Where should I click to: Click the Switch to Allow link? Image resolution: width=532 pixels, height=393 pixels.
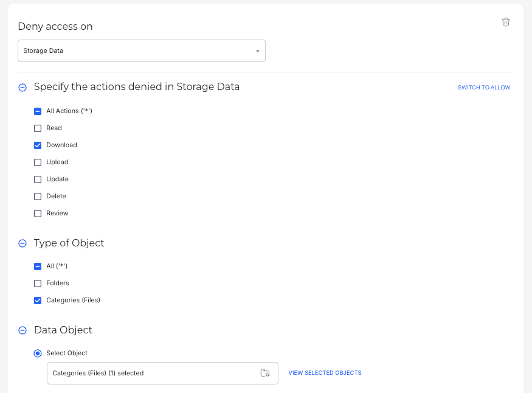(x=484, y=88)
